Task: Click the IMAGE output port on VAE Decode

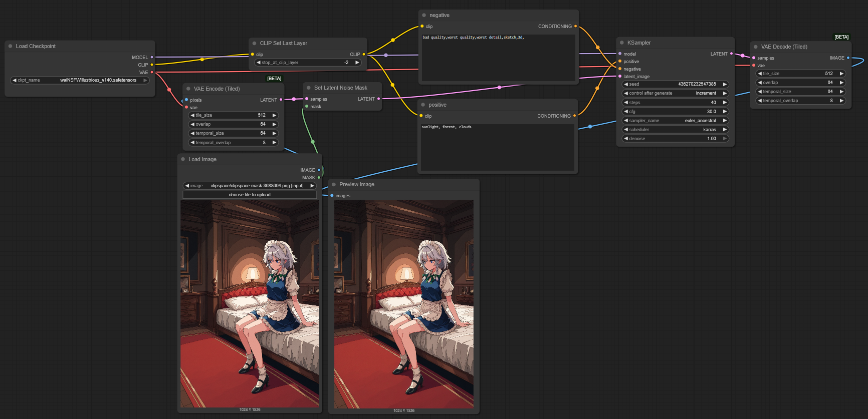Action: pos(848,58)
